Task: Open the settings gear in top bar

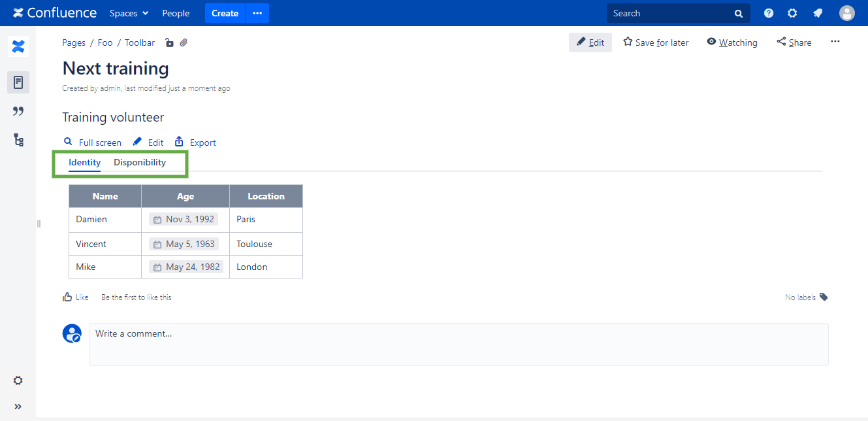Action: (792, 13)
